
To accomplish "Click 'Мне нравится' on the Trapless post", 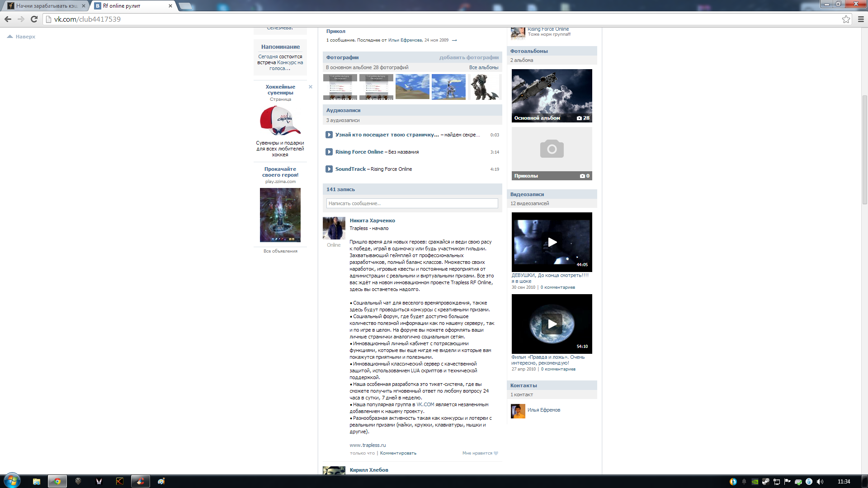I will click(x=477, y=453).
